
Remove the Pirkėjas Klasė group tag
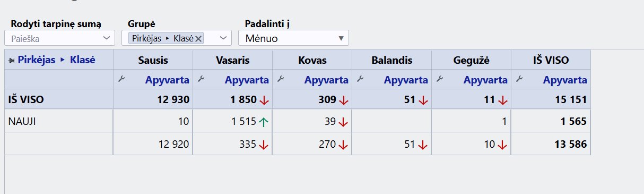[198, 38]
